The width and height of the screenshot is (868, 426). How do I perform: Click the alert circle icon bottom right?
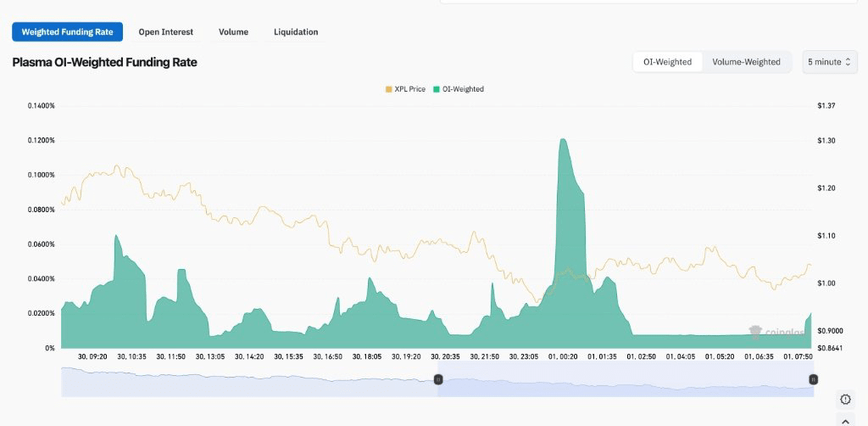(845, 400)
